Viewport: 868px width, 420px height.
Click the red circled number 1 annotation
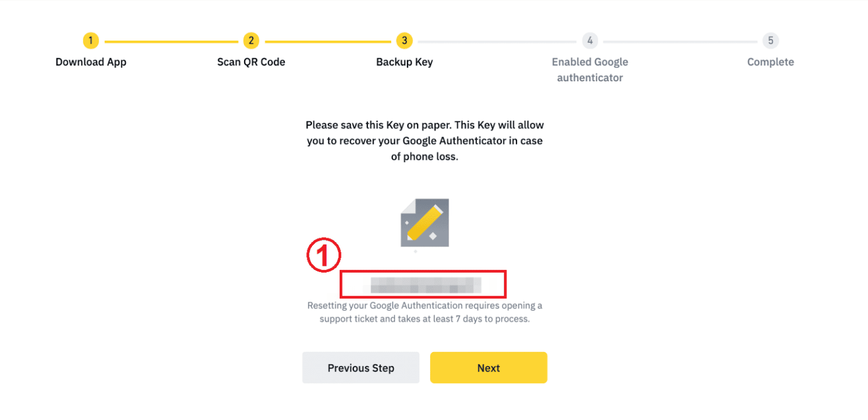(x=324, y=255)
